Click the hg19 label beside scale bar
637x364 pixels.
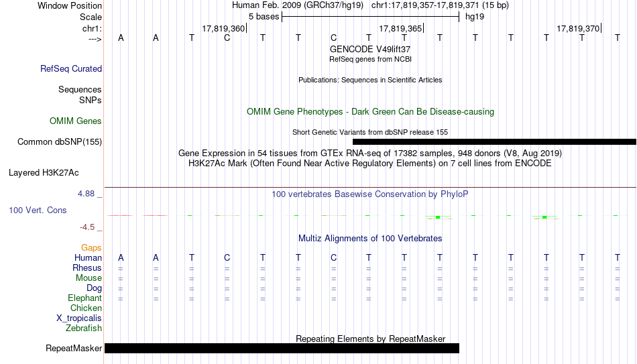point(475,17)
